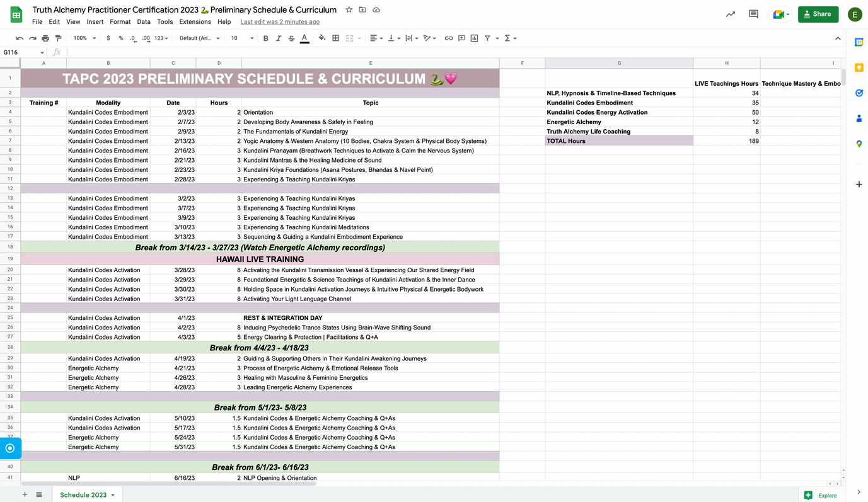The image size is (868, 502).
Task: Open the Functions sigma dropdown
Action: [x=511, y=38]
